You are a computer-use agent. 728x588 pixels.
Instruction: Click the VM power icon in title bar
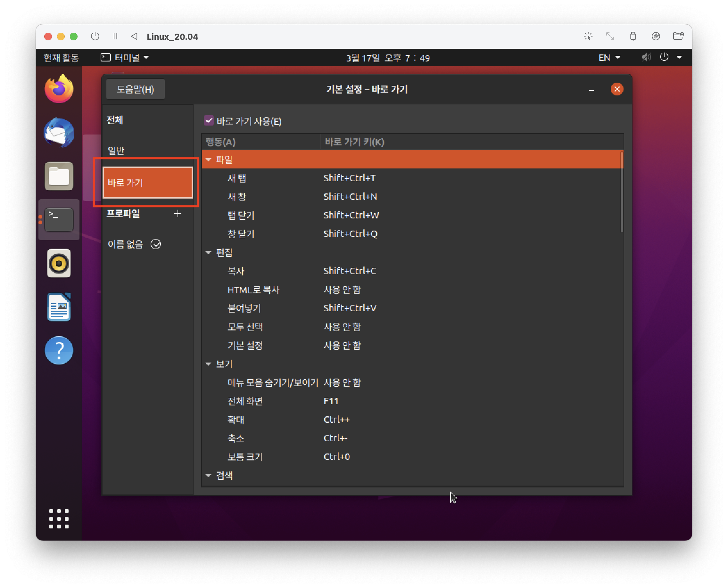coord(95,36)
